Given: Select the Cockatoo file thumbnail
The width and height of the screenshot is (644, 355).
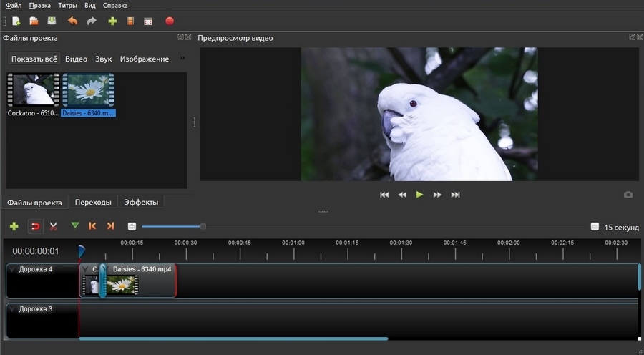Looking at the screenshot, I should tap(33, 90).
